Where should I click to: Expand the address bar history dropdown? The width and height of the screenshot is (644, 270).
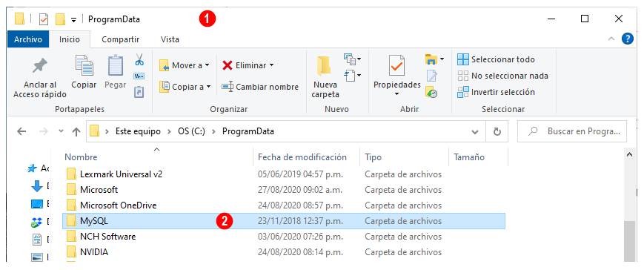[x=475, y=132]
